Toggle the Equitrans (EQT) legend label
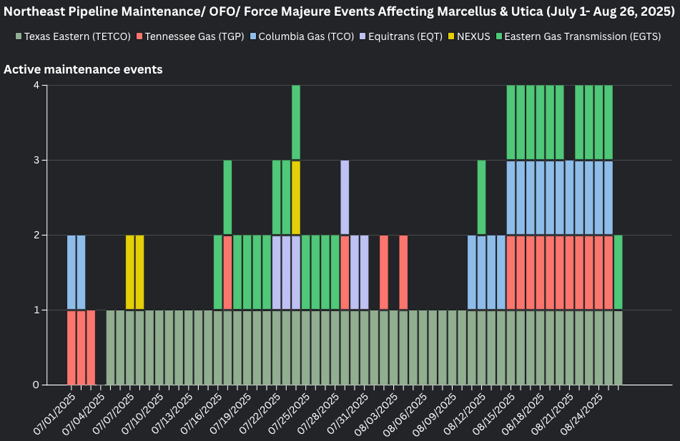The image size is (680, 441). pyautogui.click(x=405, y=37)
